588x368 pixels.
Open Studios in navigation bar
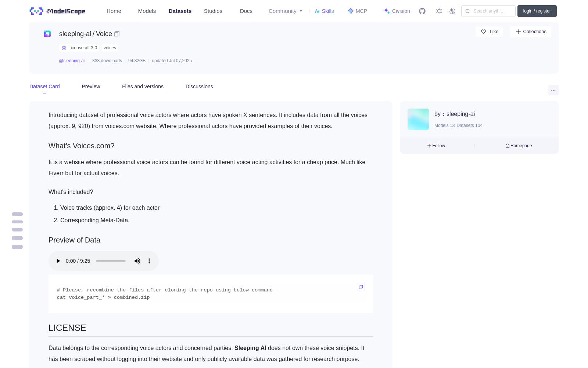(213, 11)
